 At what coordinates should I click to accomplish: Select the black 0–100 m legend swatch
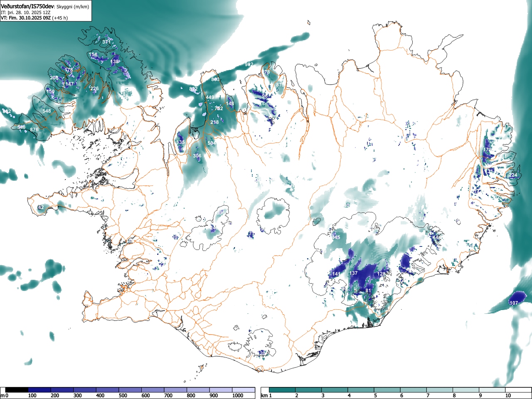pyautogui.click(x=17, y=390)
